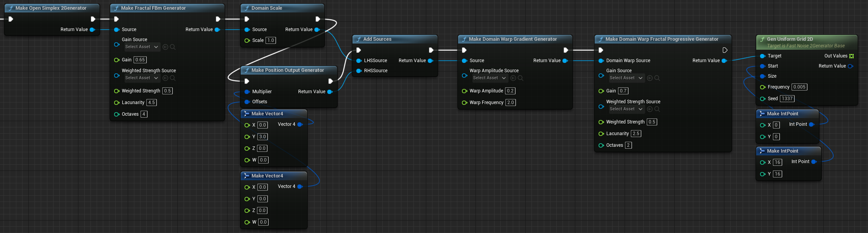Open the FBm Gain Source Select Asset dropdown
Screen dimensions: 868x233
(x=142, y=47)
